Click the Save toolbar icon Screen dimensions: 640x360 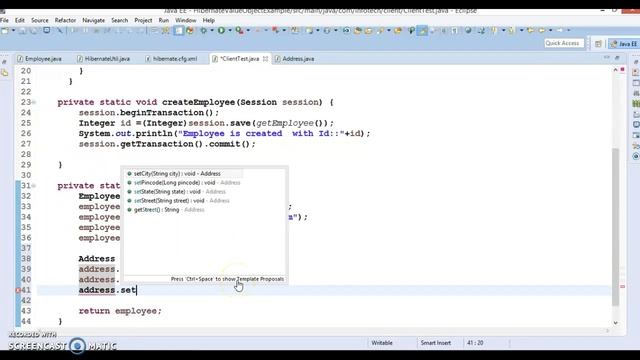22,31
